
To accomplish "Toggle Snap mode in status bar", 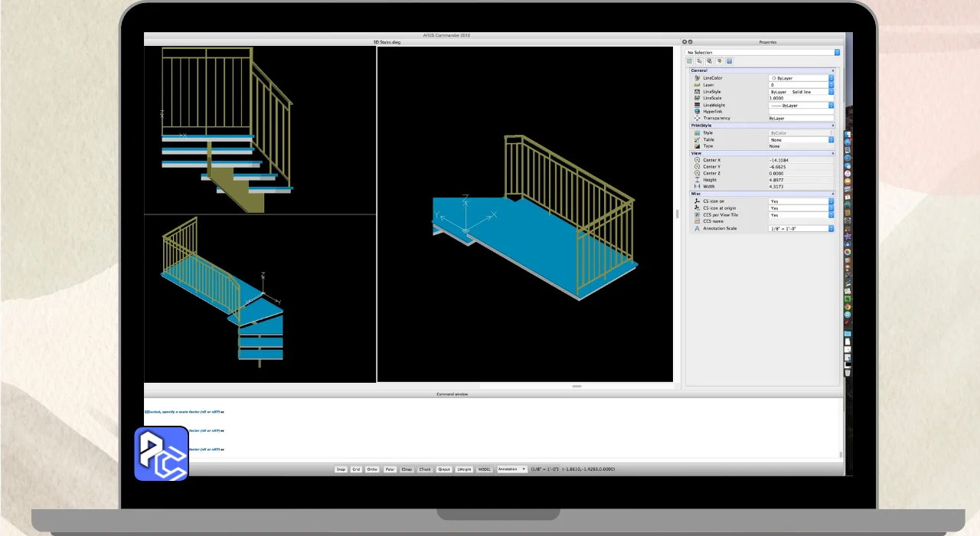I will point(341,469).
